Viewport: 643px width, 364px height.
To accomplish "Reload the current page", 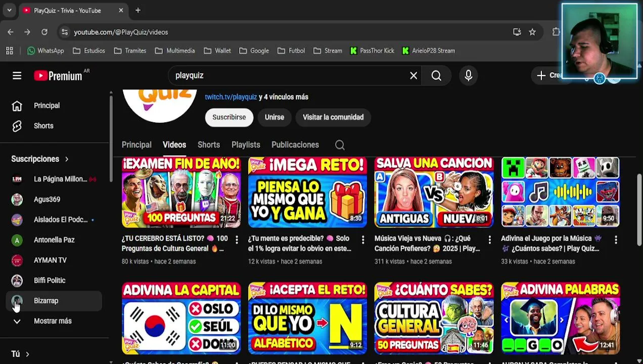I will pos(44,32).
